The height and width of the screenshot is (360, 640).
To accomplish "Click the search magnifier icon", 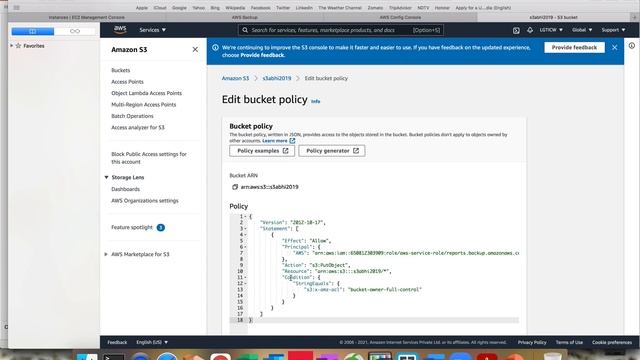I will [x=245, y=30].
